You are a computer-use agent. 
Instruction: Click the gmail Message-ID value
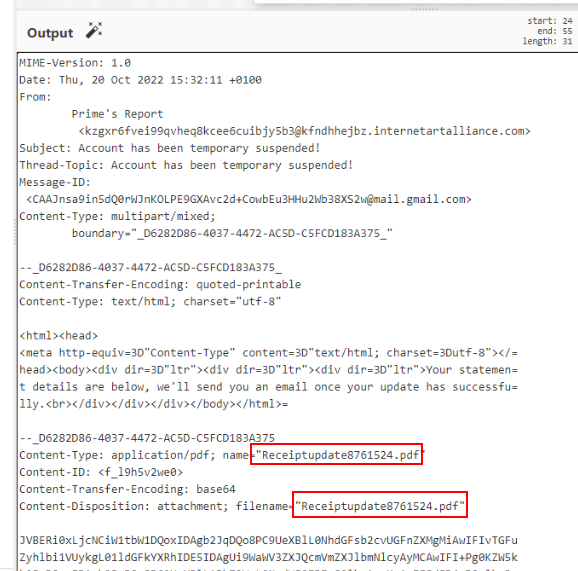coord(249,199)
